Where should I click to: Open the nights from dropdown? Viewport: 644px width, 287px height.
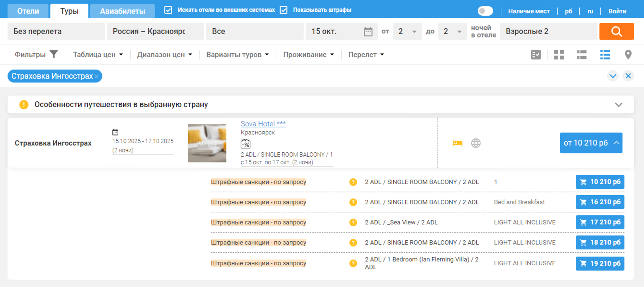(x=407, y=32)
